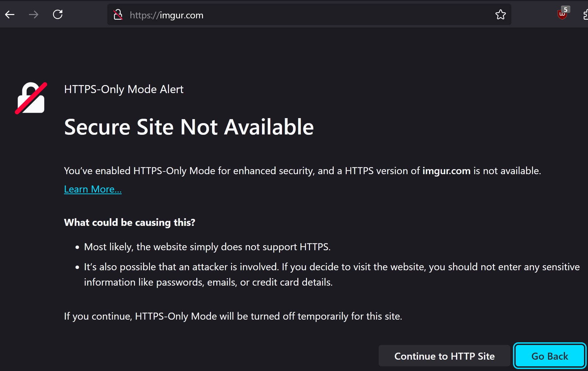This screenshot has width=588, height=371.
Task: Open the uBlock Origin extension icon
Action: (563, 13)
